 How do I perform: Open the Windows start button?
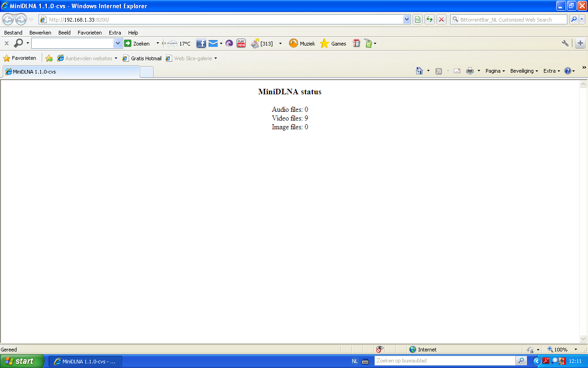pos(23,361)
